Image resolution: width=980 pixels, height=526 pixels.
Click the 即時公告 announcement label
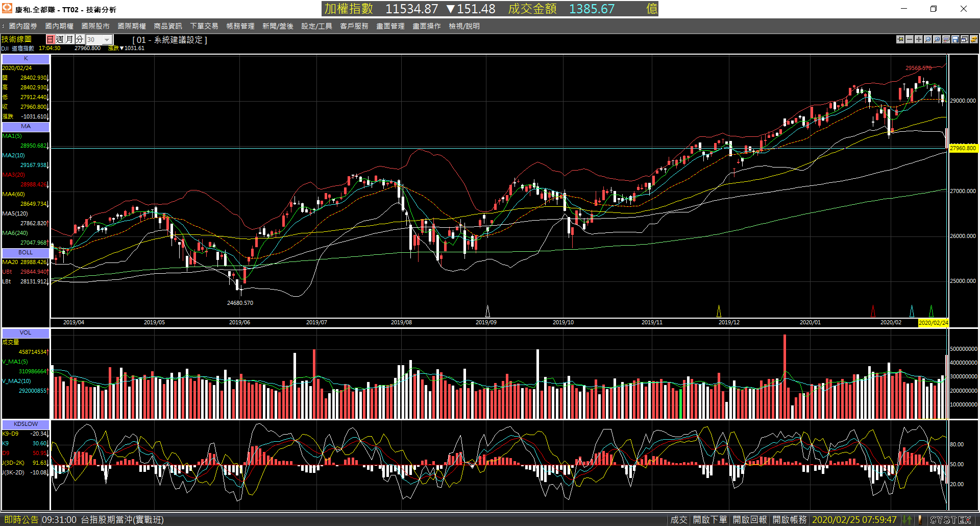21,520
